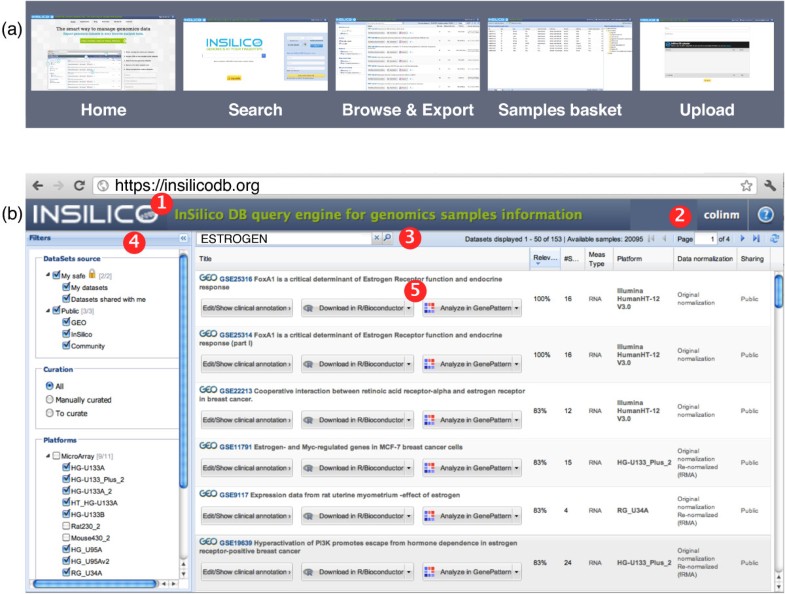This screenshot has height=594, width=785.
Task: Run search with magnifier icon
Action: (x=387, y=238)
